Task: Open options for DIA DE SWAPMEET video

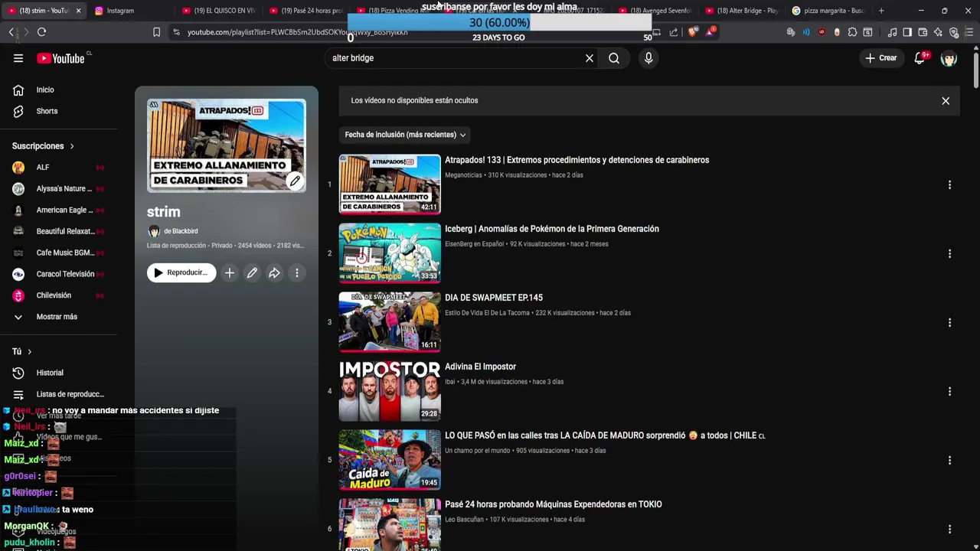Action: 949,322
